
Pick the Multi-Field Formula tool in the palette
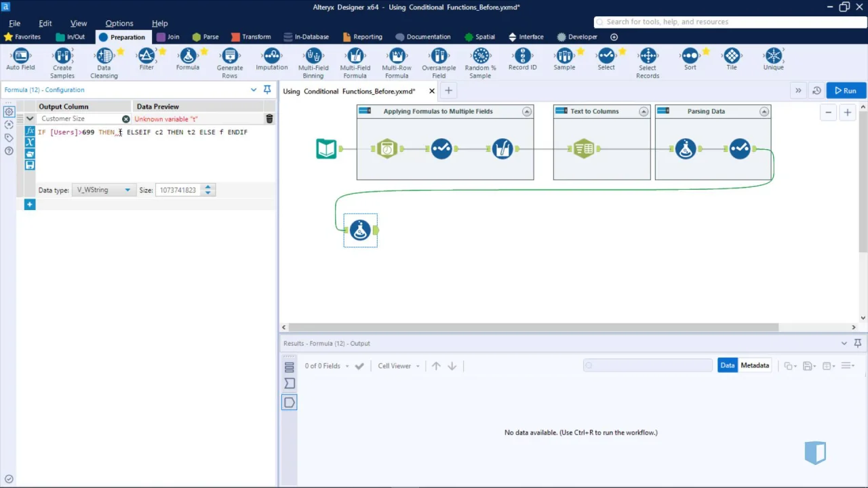pyautogui.click(x=355, y=64)
